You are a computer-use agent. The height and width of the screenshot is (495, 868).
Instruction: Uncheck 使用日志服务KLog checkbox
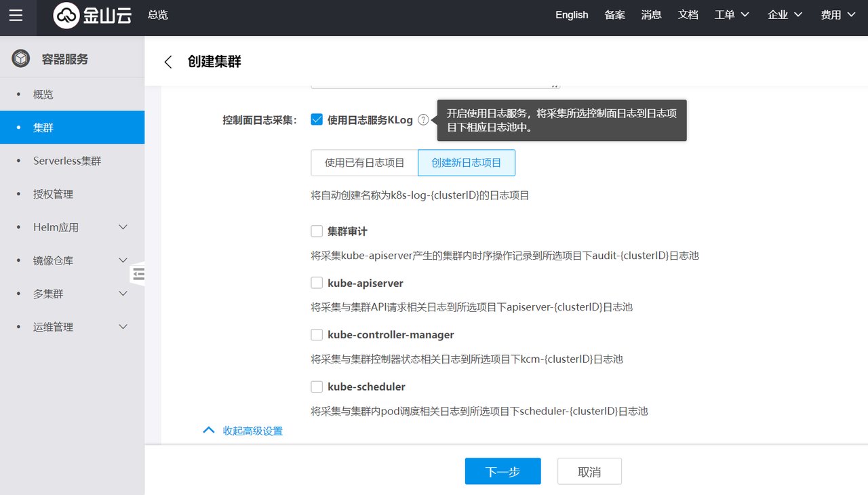click(317, 119)
